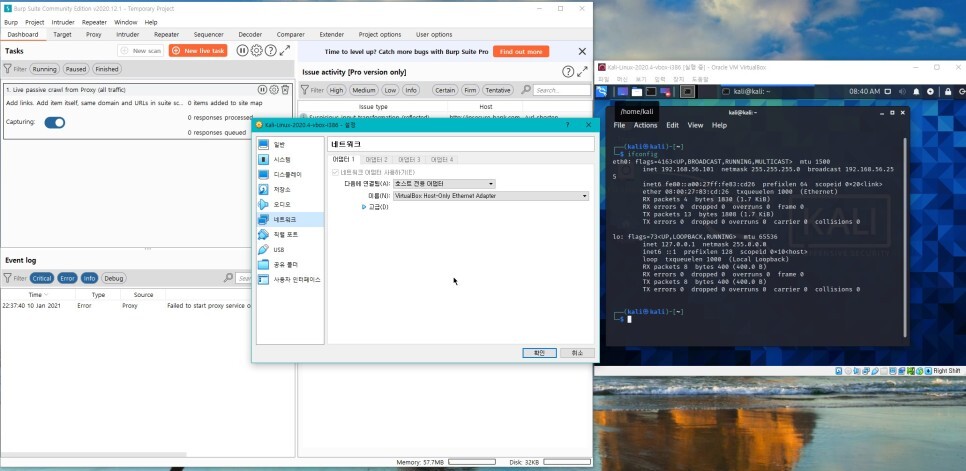Toggle Paused filter in Tasks

tap(76, 69)
